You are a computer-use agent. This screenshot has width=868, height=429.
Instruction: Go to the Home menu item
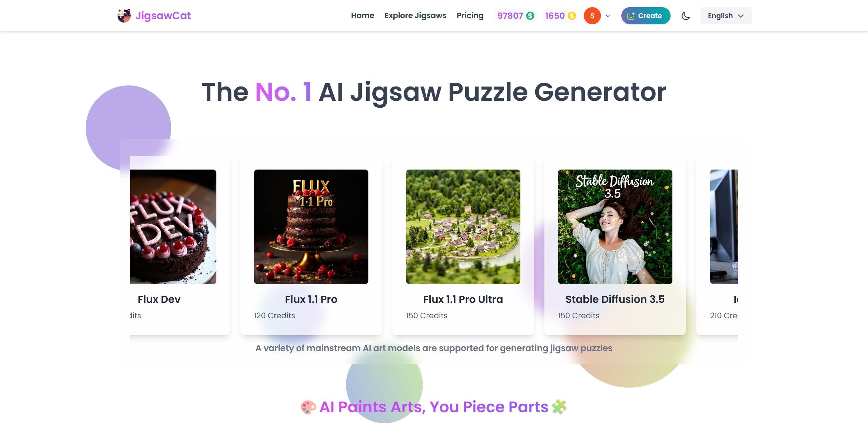[x=362, y=16]
